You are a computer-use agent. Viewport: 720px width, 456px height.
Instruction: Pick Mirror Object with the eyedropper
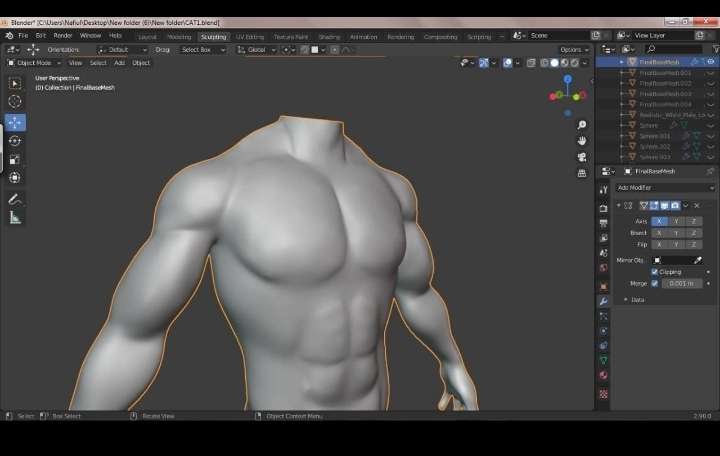[698, 260]
